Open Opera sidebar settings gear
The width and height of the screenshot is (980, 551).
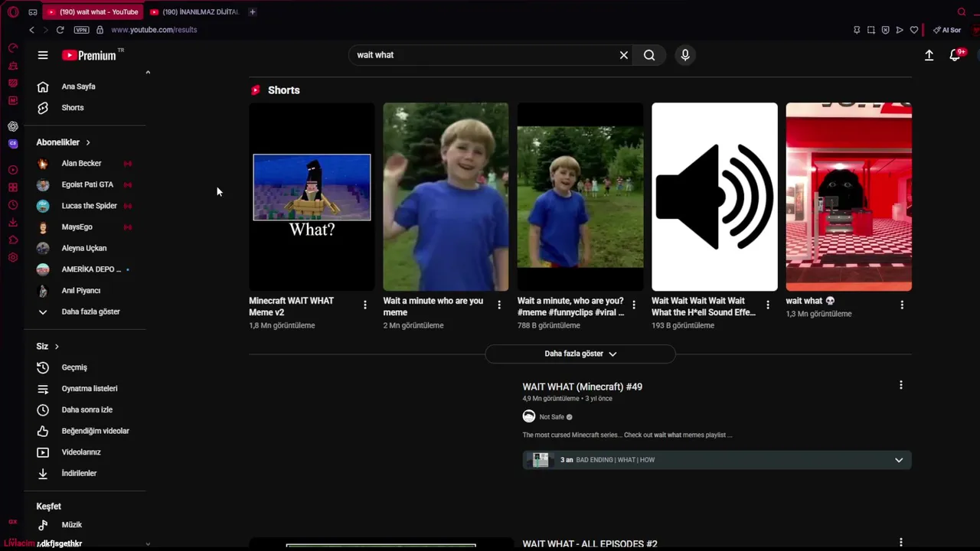click(x=13, y=257)
